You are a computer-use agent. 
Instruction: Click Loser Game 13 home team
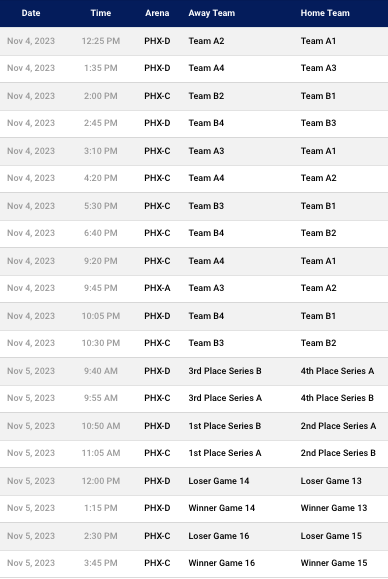331,481
